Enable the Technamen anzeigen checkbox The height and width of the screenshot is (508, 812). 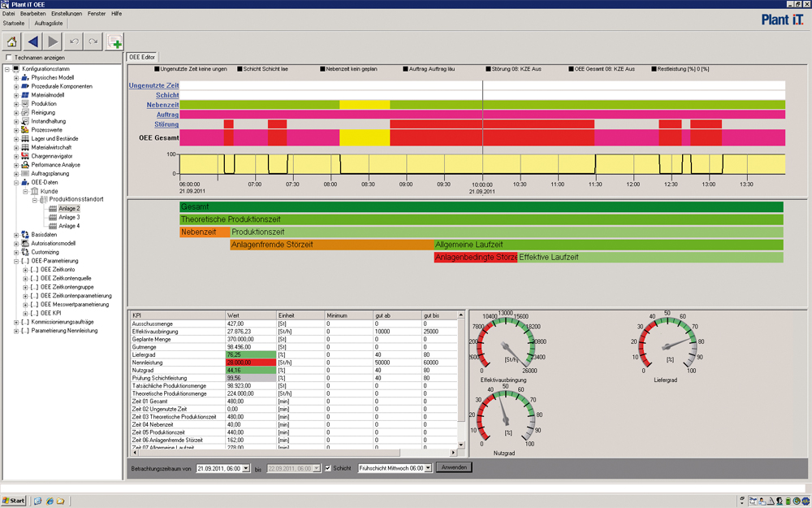(x=8, y=59)
